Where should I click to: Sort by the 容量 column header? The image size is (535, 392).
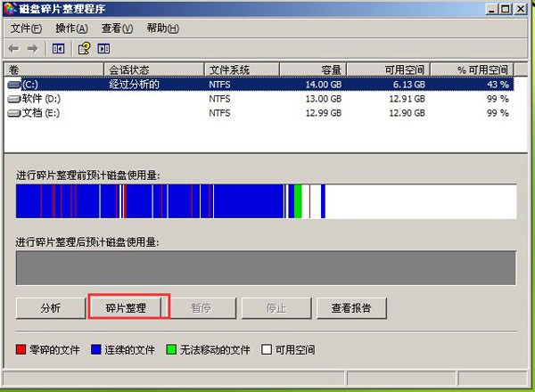pyautogui.click(x=313, y=69)
